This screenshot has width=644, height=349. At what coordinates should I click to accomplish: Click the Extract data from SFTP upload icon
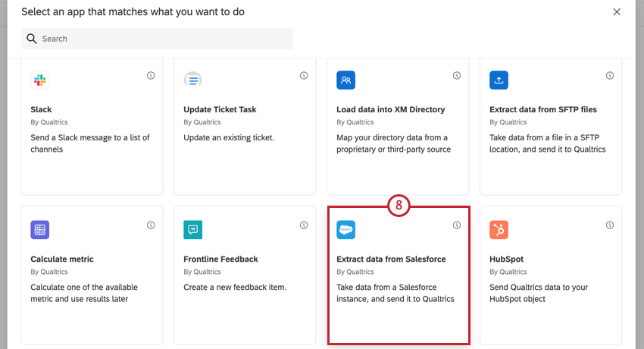point(499,80)
